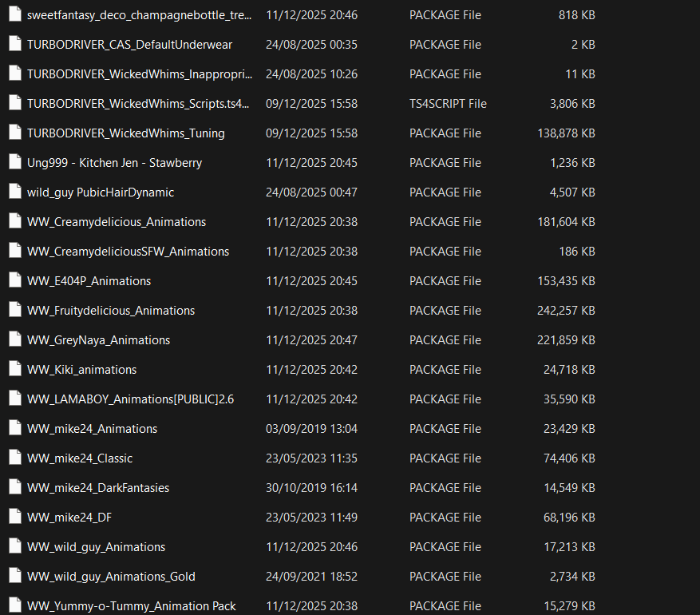This screenshot has height=615, width=700.
Task: Click the date 24/08/2025 10:26
Action: 311,74
